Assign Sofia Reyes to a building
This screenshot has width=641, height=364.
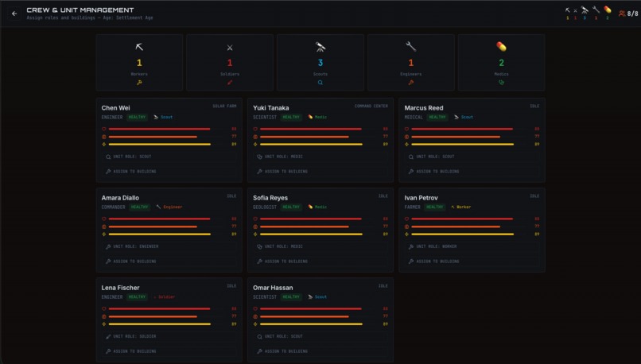point(320,261)
